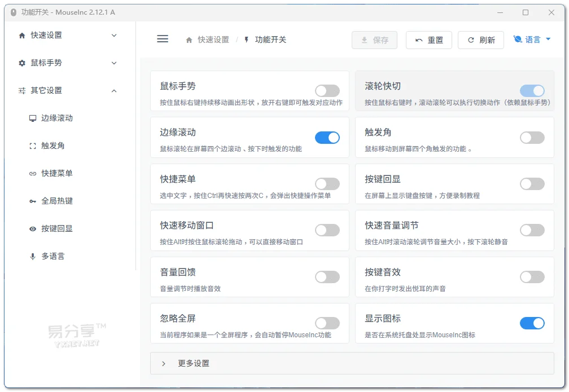Expand the 鼠标手势 sidebar chevron
Viewport: 569px width, 392px height.
pos(114,63)
